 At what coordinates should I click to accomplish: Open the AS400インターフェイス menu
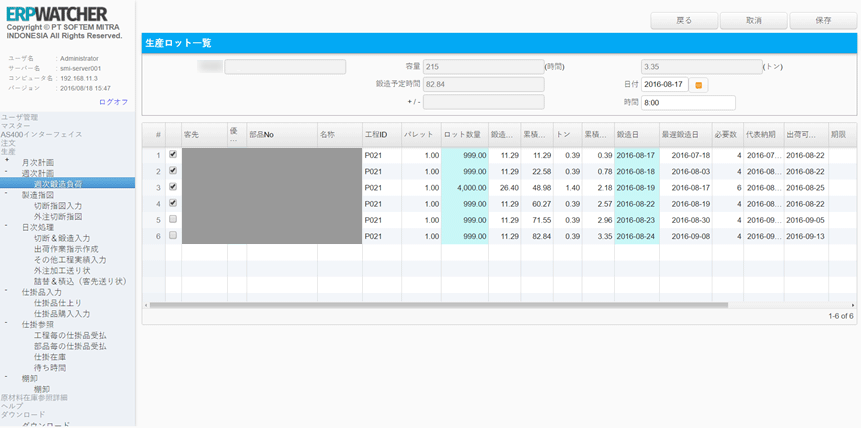point(42,134)
